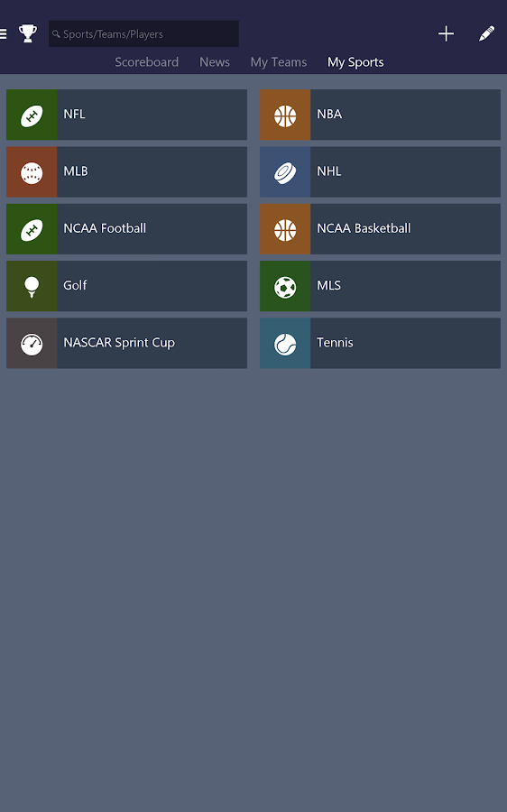Click the Golf ball on tee icon
The image size is (507, 812).
pyautogui.click(x=32, y=286)
